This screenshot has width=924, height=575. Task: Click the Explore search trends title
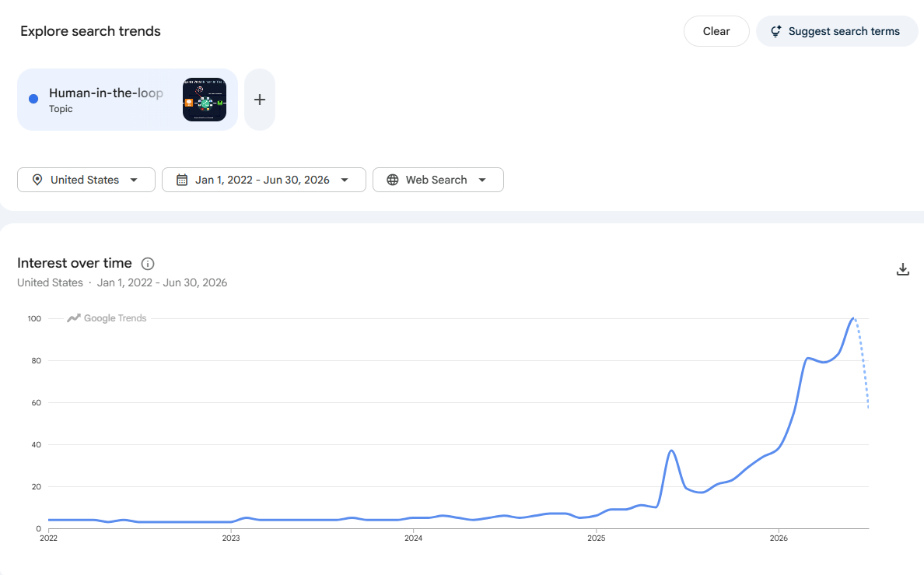pos(90,31)
